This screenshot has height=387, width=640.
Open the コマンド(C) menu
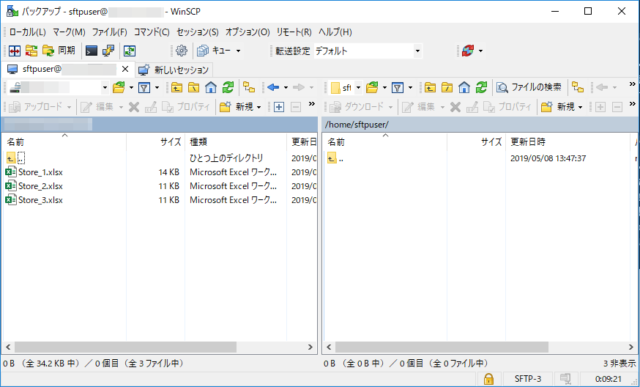click(x=152, y=32)
